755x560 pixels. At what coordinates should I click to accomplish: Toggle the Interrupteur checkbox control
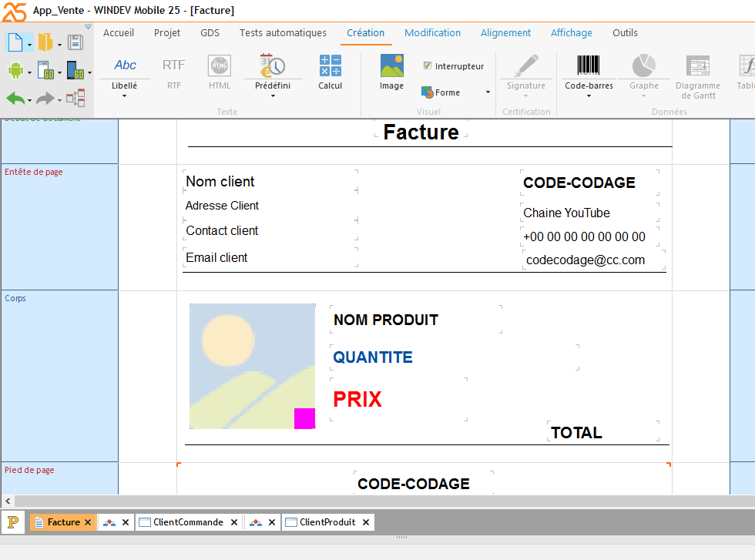(428, 66)
